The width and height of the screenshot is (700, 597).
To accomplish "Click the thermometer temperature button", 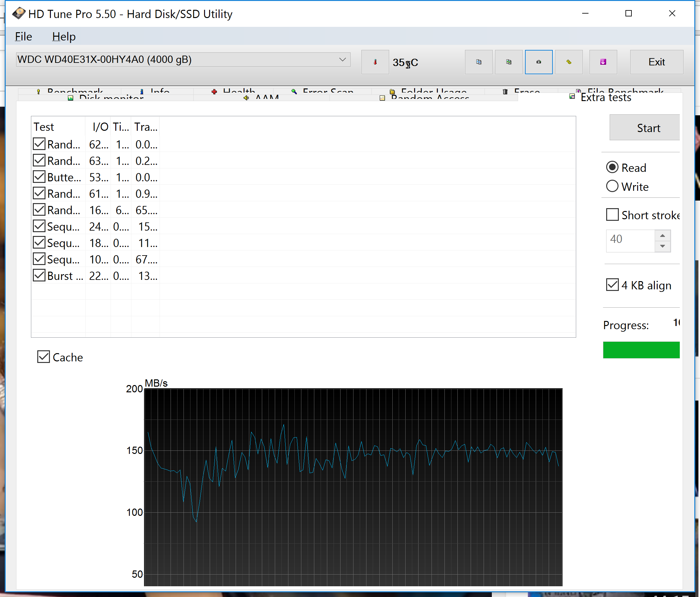I will [x=375, y=62].
